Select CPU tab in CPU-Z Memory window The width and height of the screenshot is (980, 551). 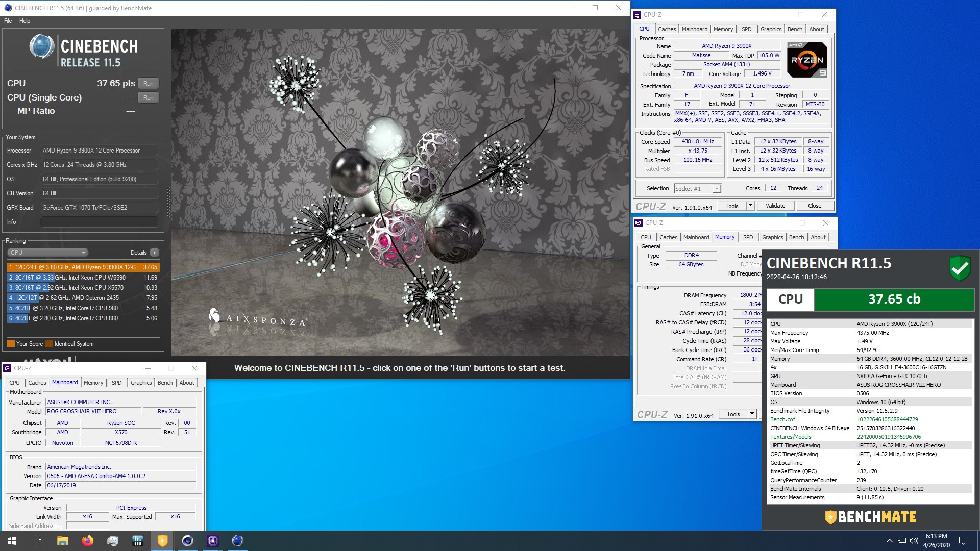click(646, 237)
